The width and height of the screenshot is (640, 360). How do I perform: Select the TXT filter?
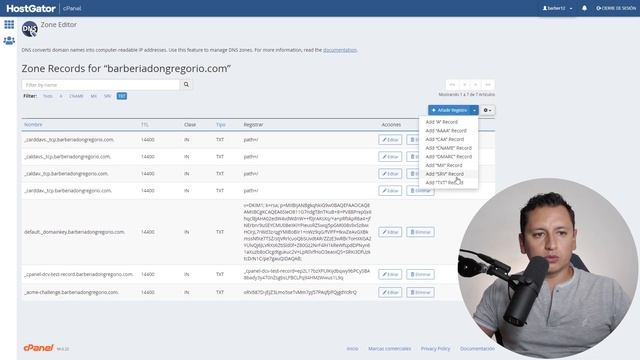(x=122, y=96)
